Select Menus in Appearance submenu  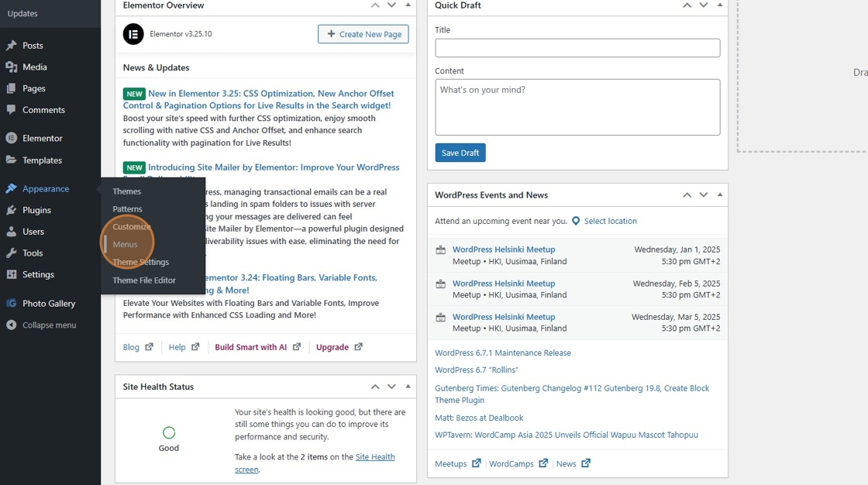[x=125, y=245]
